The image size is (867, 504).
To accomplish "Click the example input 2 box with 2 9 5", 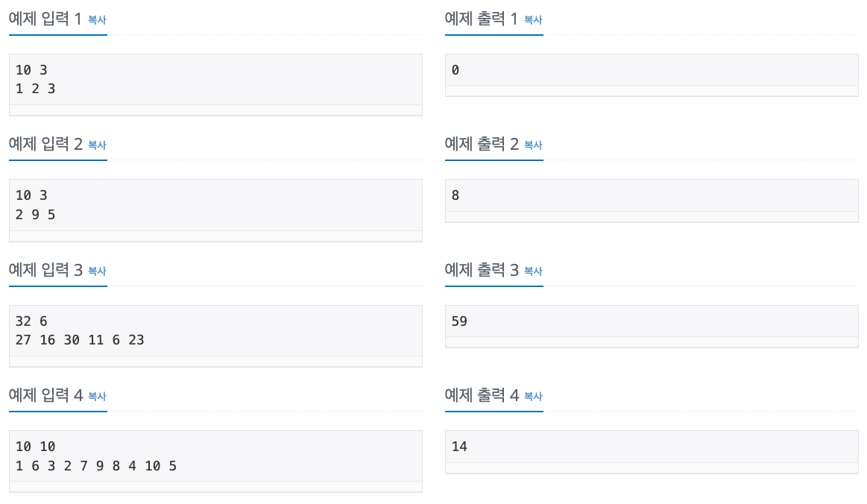I will point(215,210).
